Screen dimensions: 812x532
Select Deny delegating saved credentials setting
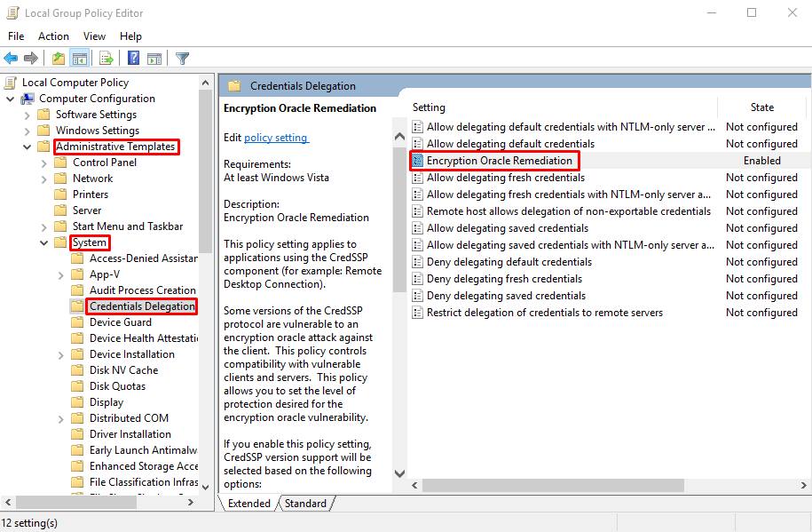coord(506,296)
